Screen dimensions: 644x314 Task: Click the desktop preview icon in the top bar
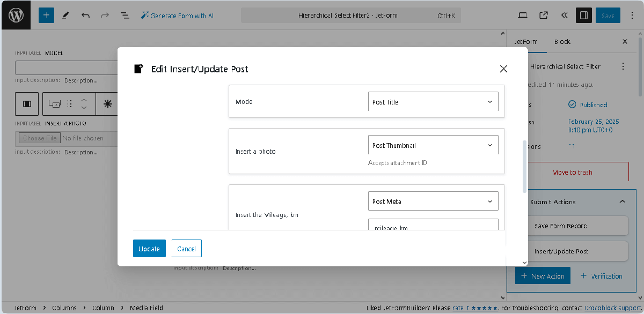pyautogui.click(x=522, y=15)
